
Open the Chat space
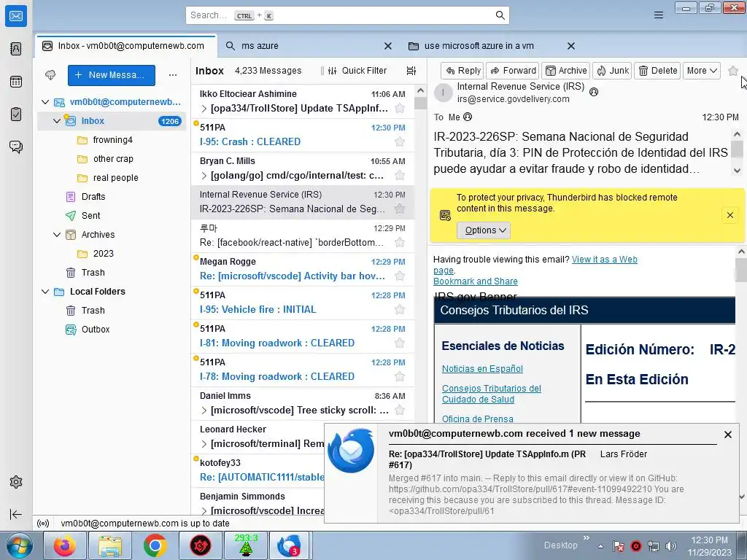(16, 147)
